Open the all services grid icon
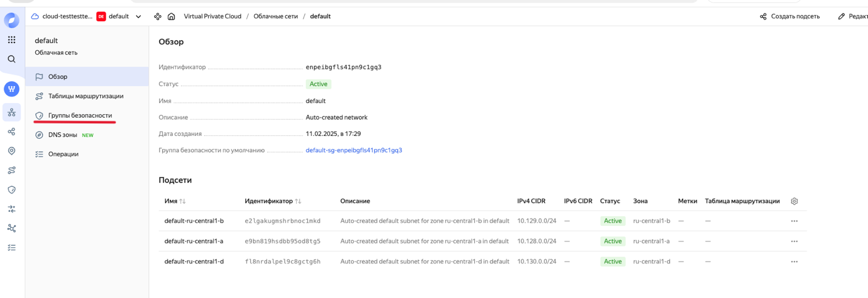868x298 pixels. coord(12,39)
